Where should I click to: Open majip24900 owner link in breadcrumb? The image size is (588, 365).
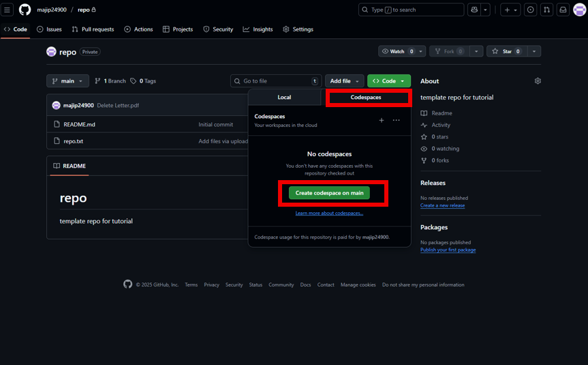coord(52,10)
